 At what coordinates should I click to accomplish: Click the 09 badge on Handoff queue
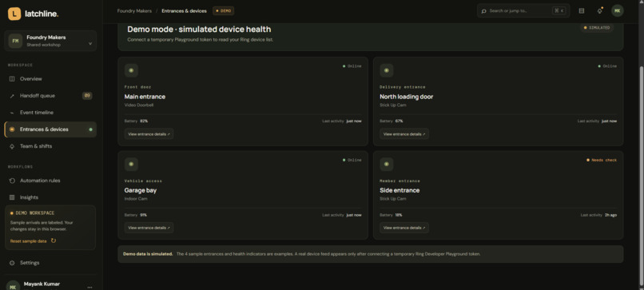87,96
